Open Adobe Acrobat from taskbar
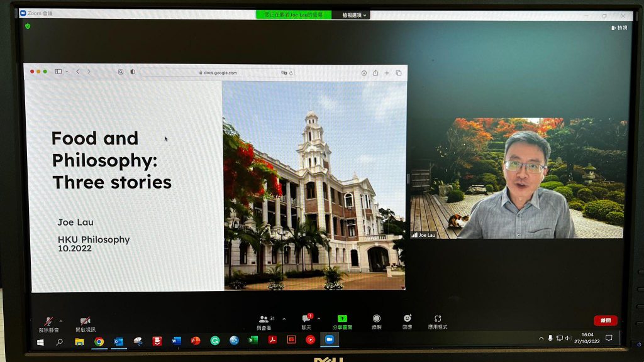 pyautogui.click(x=272, y=340)
